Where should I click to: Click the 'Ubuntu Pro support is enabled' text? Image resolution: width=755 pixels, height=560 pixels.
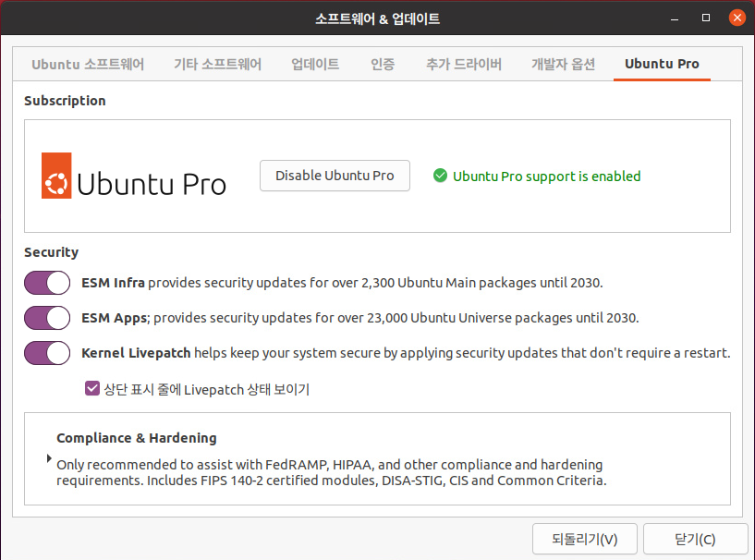click(546, 177)
